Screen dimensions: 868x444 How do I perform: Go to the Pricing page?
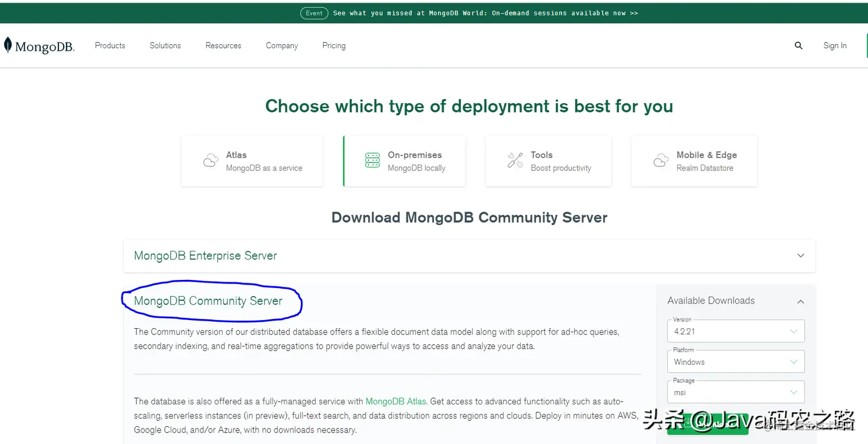coord(334,45)
